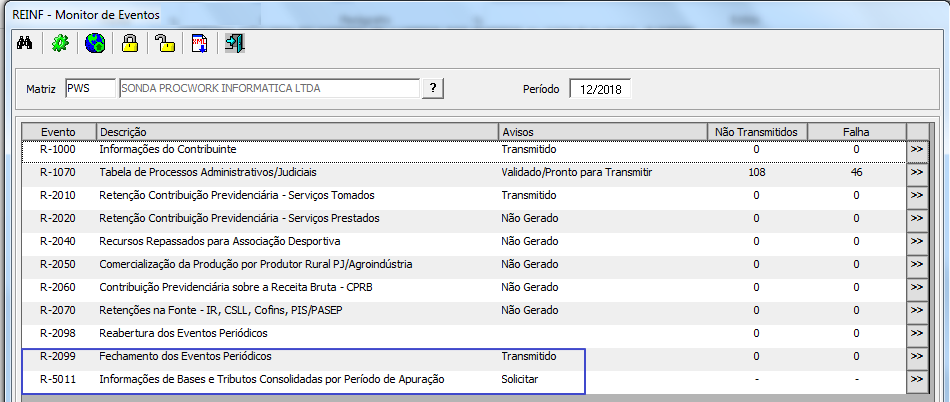950x402 pixels.
Task: Click 'Transmitido' status of R-2099
Action: [x=529, y=356]
